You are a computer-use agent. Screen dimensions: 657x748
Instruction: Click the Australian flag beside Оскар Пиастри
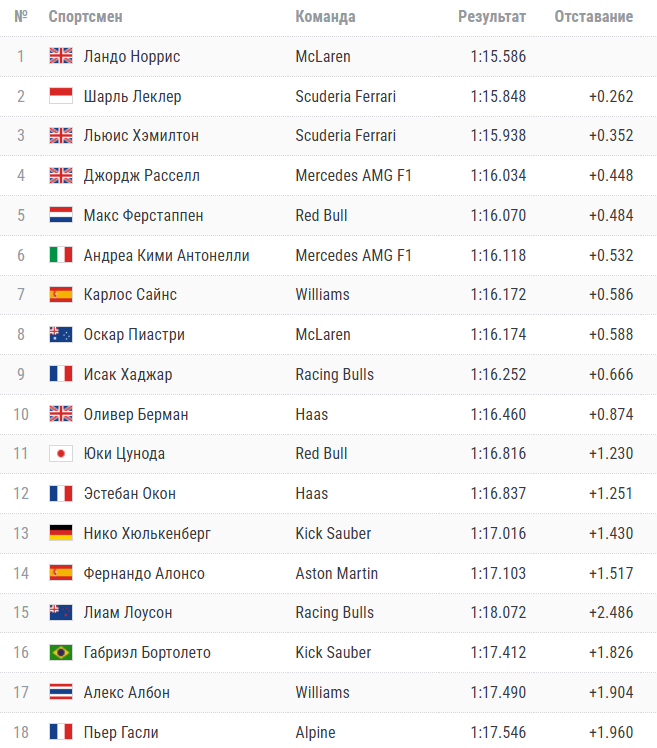61,335
